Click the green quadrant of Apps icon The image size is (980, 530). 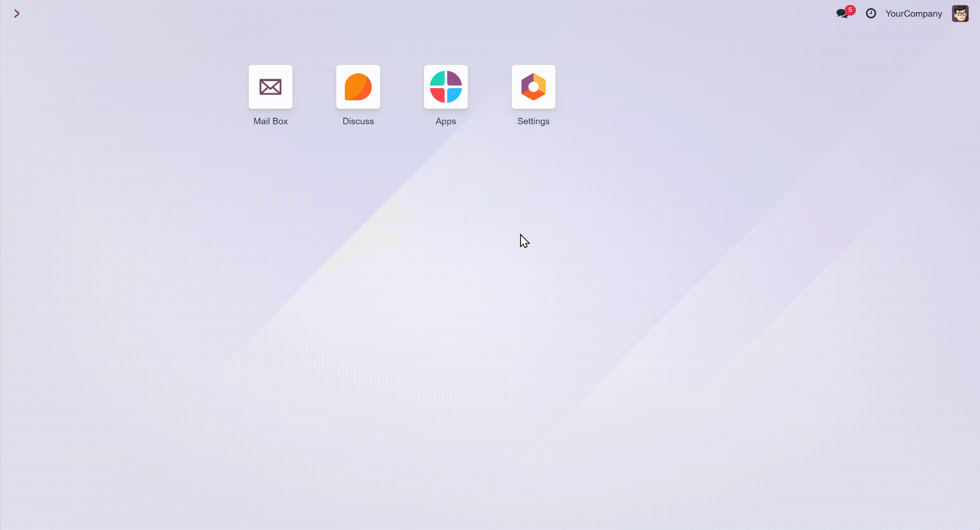click(438, 79)
